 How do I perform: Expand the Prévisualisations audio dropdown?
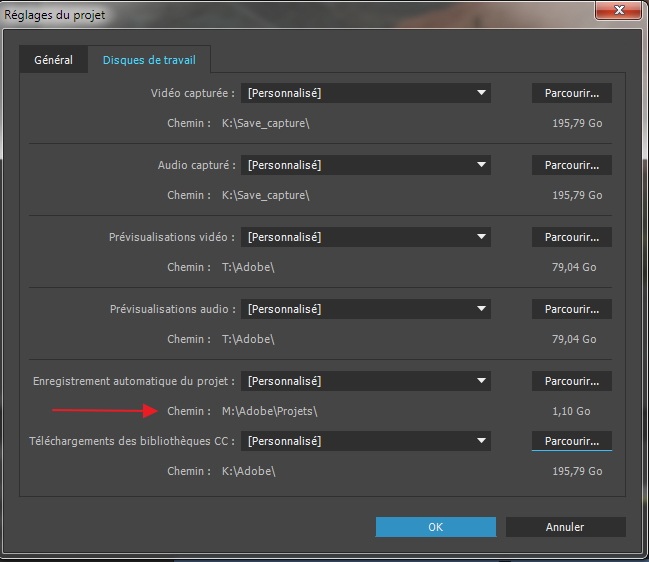tap(366, 309)
